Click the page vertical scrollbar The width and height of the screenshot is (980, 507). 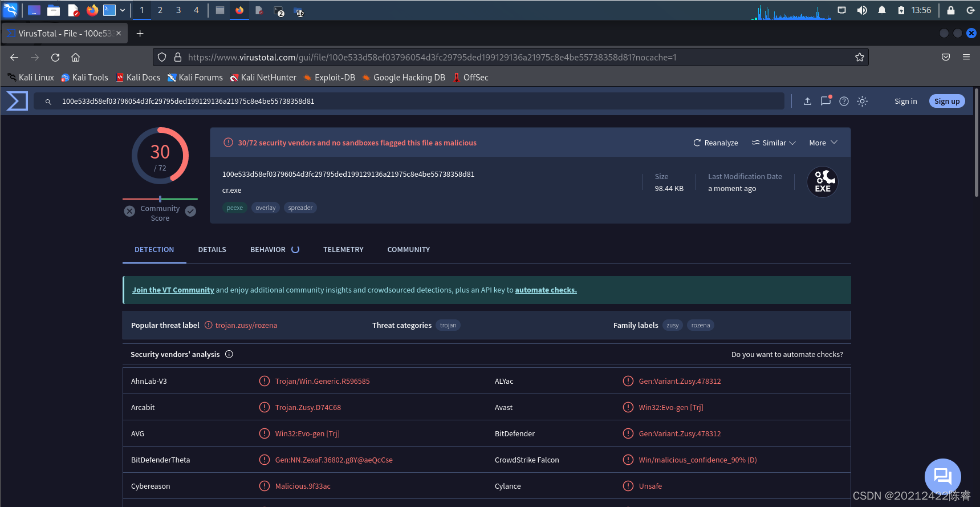(977, 143)
